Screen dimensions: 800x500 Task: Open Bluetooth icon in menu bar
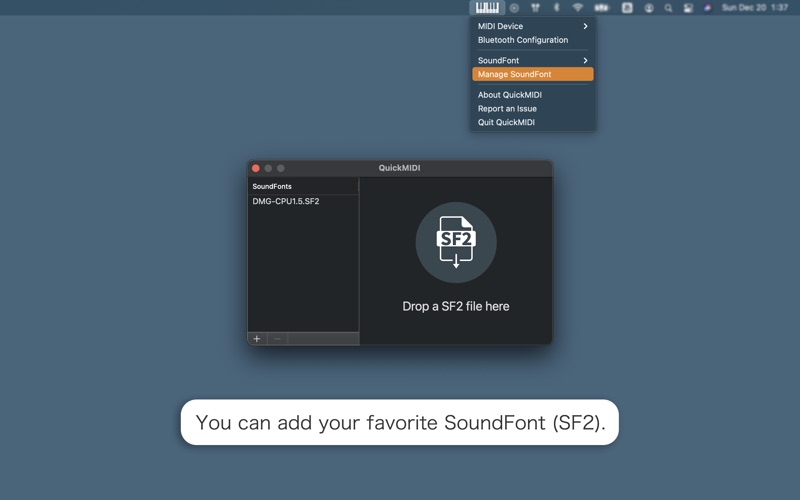click(557, 8)
